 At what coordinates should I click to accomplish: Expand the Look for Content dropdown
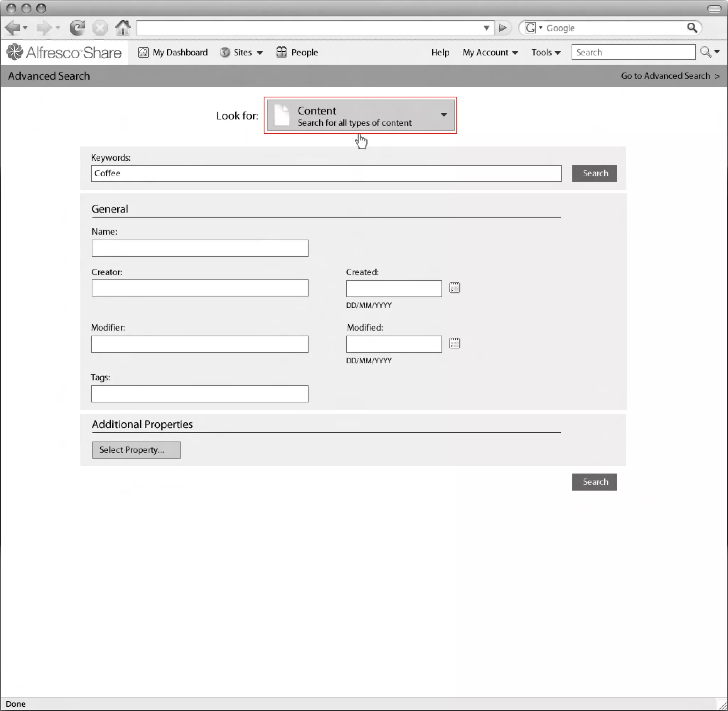[x=361, y=116]
